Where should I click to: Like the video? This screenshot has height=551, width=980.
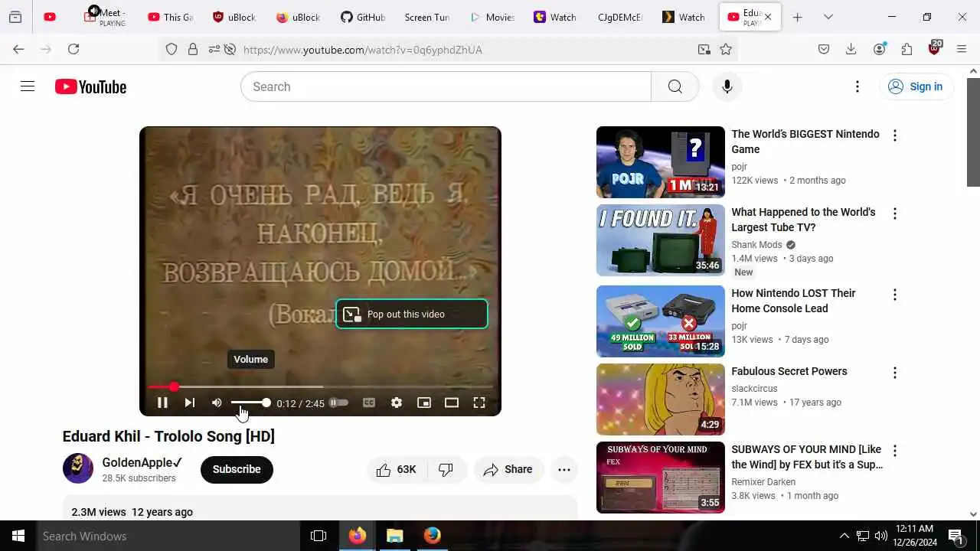397,469
